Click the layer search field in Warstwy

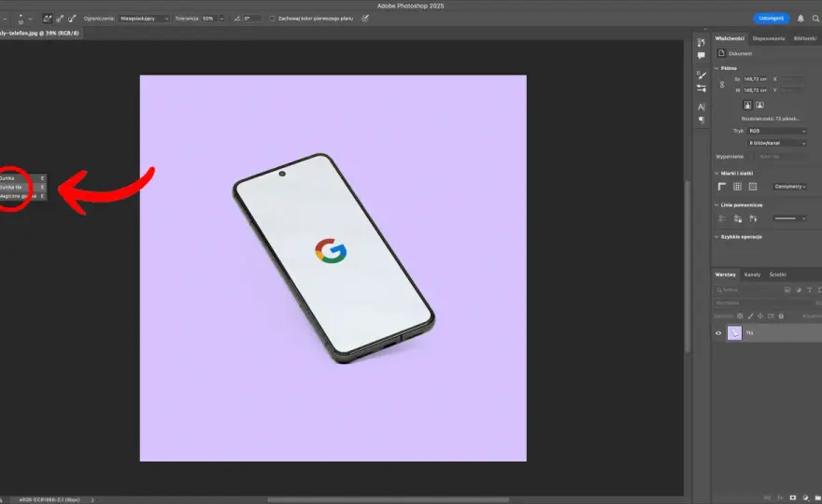748,289
